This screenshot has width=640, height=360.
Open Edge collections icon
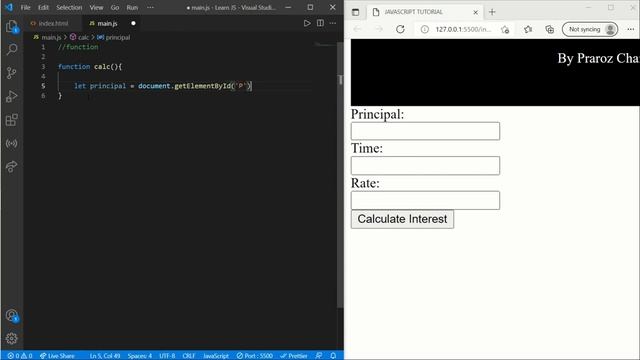click(x=550, y=29)
